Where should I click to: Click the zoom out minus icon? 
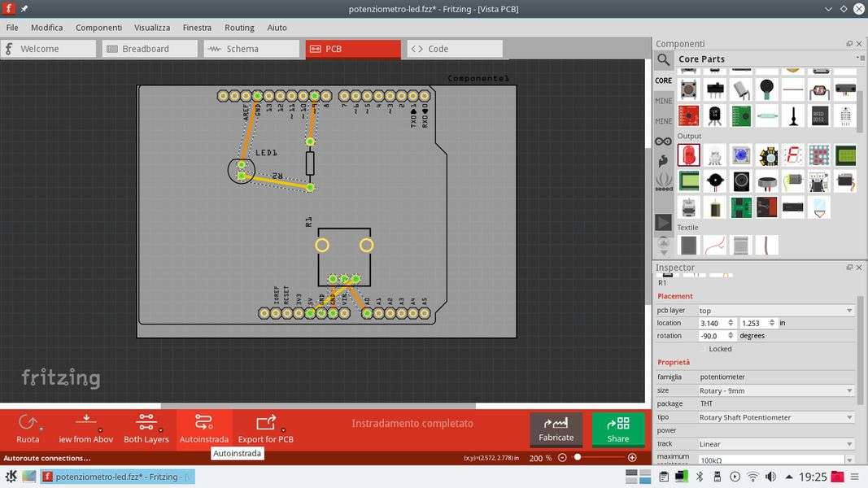(x=561, y=458)
